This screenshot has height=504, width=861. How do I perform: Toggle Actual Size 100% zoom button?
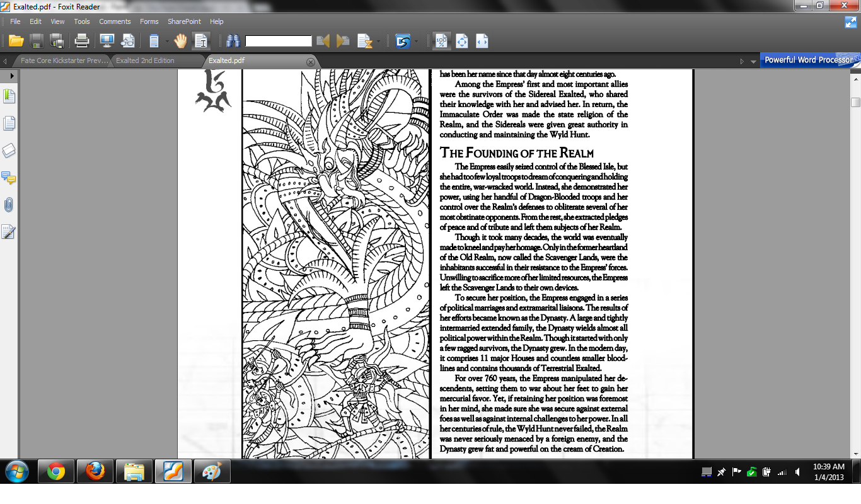[x=442, y=42]
